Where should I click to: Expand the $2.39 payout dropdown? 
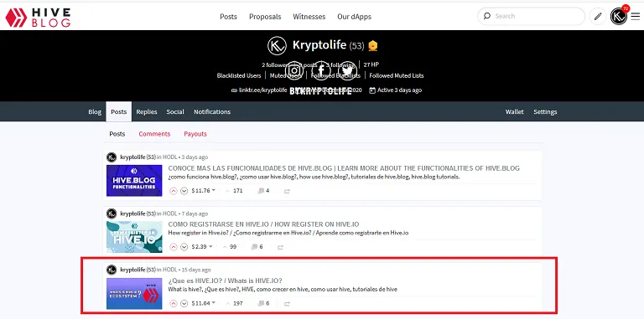tap(201, 247)
